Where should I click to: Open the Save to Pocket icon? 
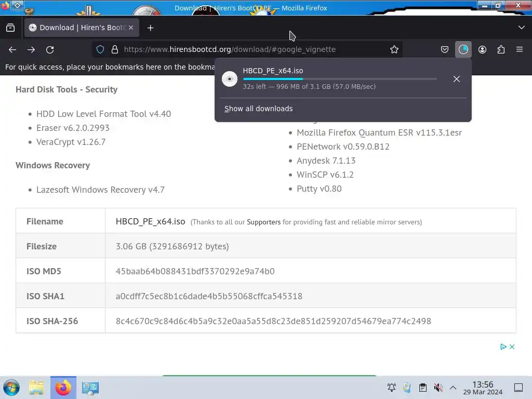pyautogui.click(x=445, y=49)
